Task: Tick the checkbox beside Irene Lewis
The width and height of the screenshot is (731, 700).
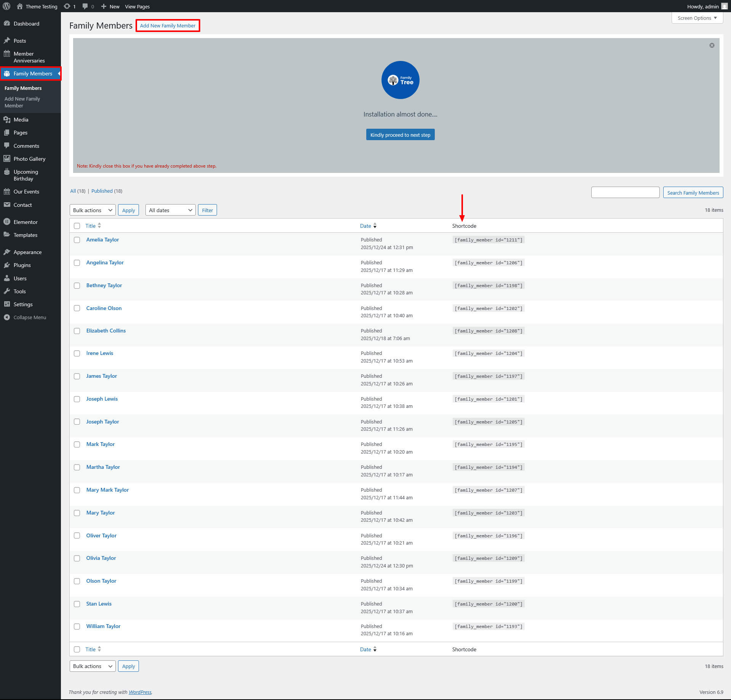Action: (x=77, y=353)
